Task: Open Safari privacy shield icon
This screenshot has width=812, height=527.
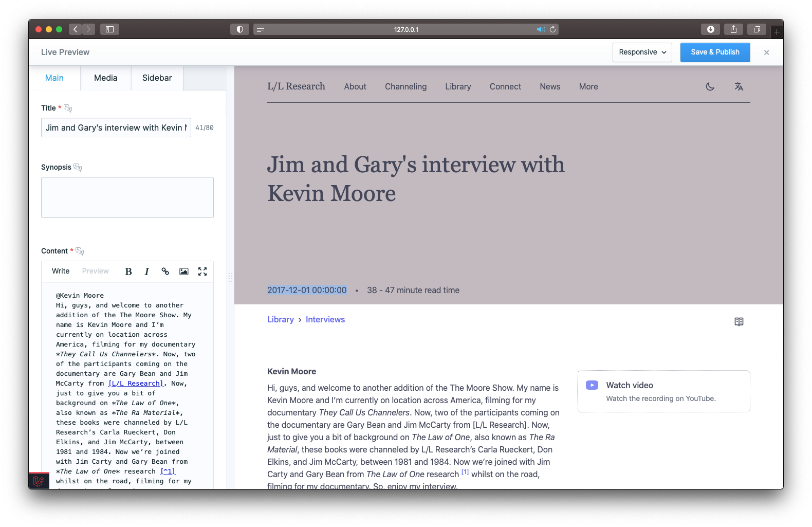Action: (x=239, y=29)
